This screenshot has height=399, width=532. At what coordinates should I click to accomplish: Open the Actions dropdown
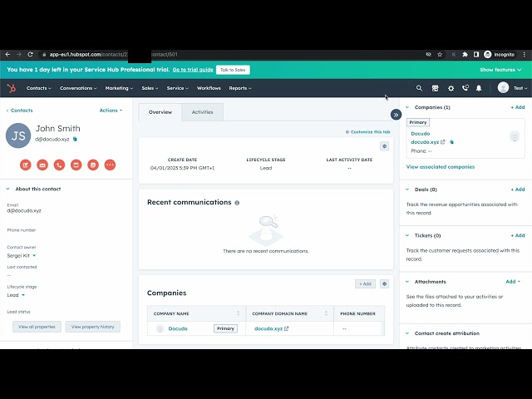point(111,111)
